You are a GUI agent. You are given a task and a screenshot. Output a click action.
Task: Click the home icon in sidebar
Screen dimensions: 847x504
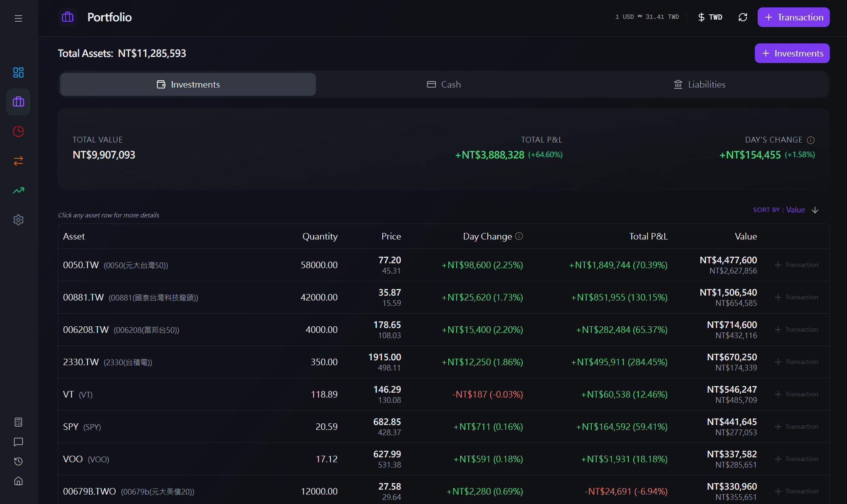pos(18,481)
